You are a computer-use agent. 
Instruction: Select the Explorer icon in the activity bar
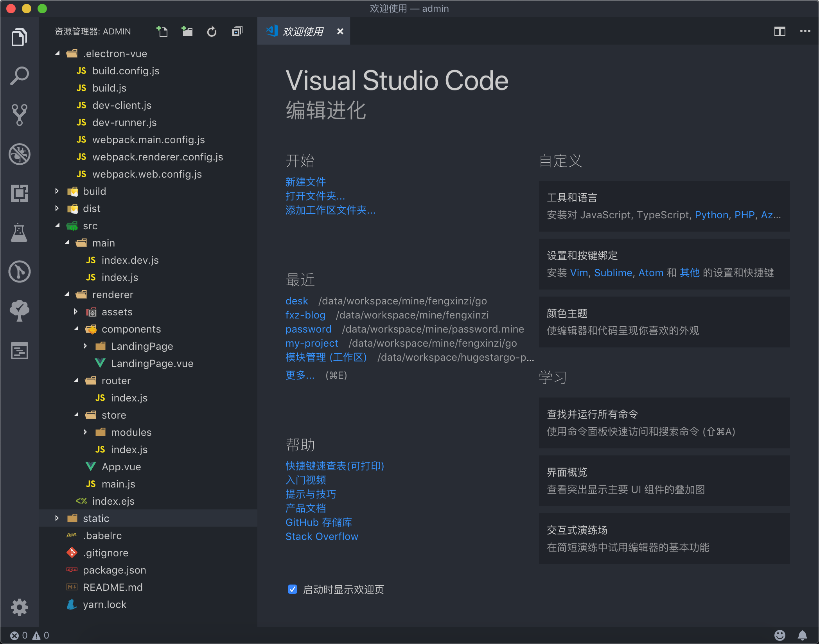click(x=20, y=36)
